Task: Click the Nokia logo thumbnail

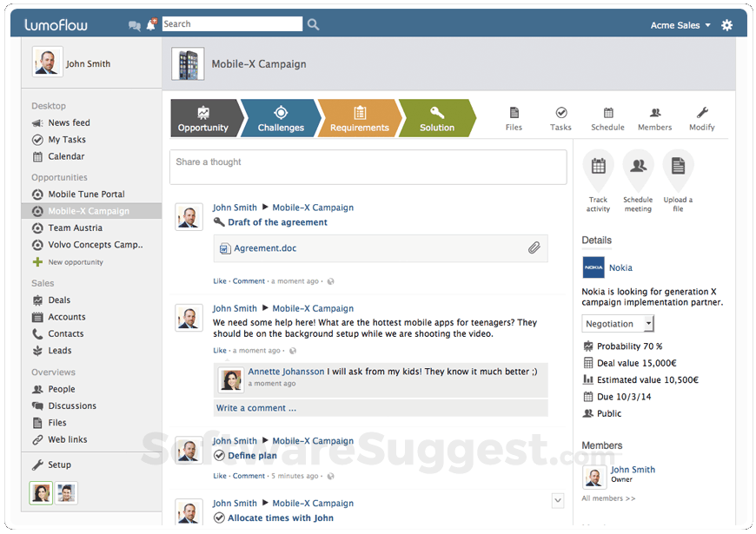Action: (x=594, y=267)
